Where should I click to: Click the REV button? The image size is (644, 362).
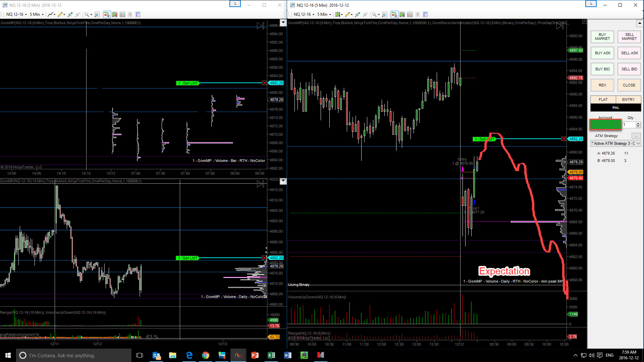pyautogui.click(x=602, y=85)
